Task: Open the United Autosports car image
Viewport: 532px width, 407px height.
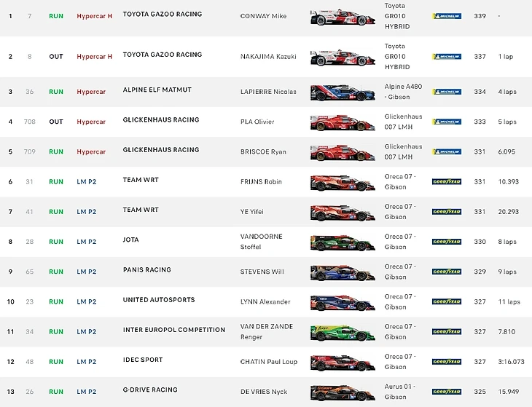Action: 343,302
